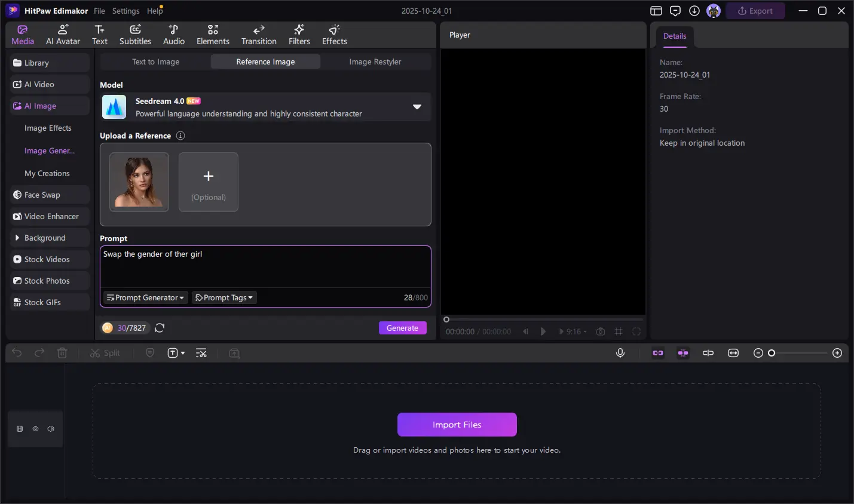Mute the timeline track audio
This screenshot has width=854, height=504.
click(x=51, y=429)
